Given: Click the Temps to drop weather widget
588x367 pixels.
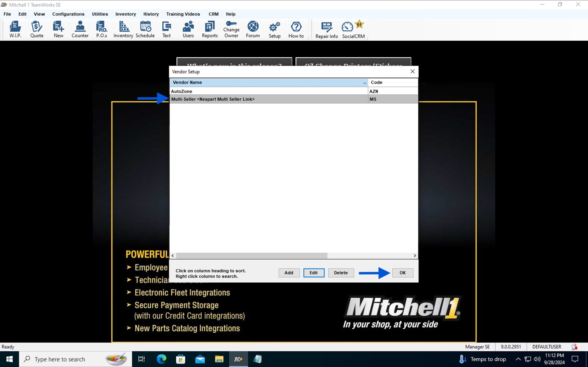Looking at the screenshot, I should (x=483, y=359).
